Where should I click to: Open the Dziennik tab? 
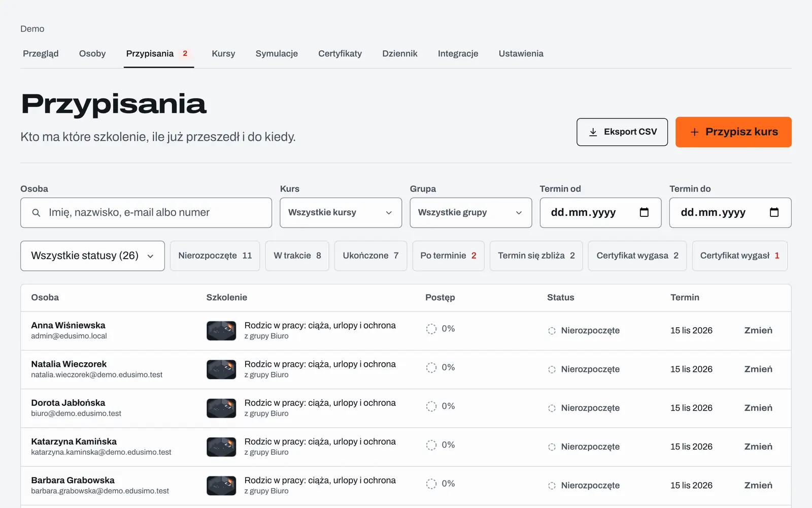400,53
